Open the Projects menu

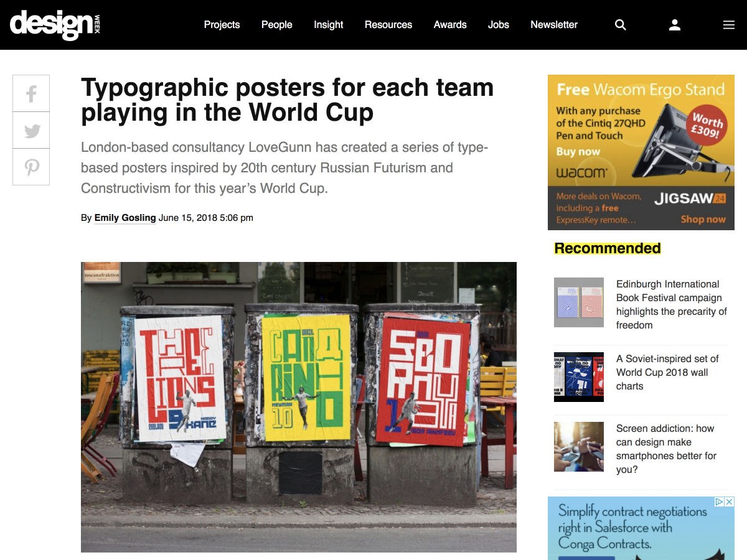click(x=222, y=25)
